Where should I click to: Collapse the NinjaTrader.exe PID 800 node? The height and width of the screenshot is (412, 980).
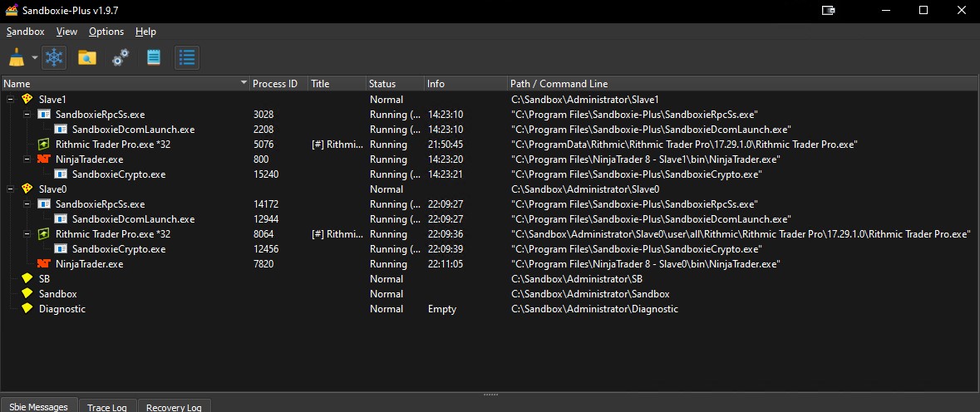click(x=27, y=159)
